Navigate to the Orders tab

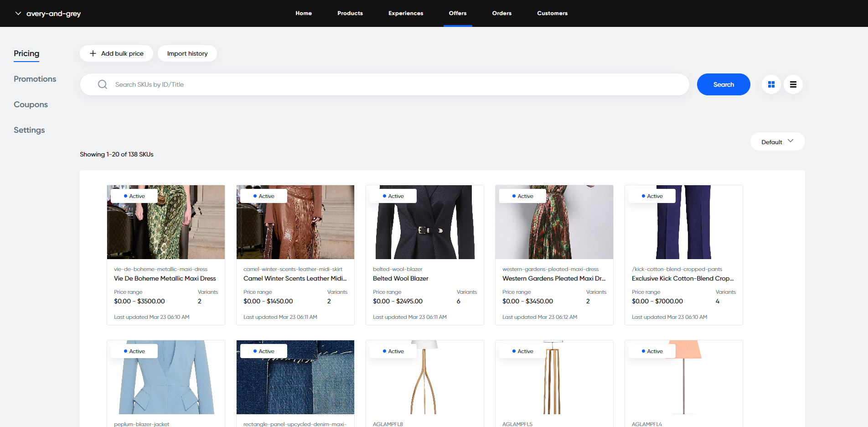pyautogui.click(x=502, y=13)
